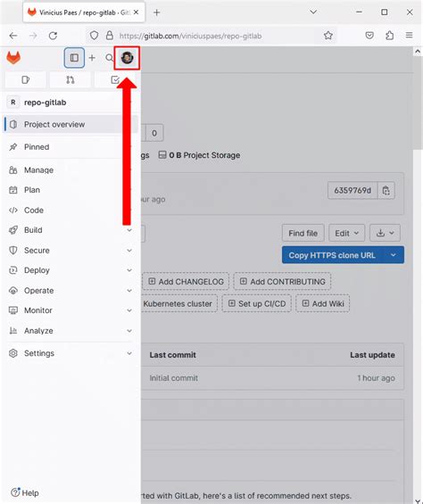
Task: Click the Find file button
Action: (303, 233)
